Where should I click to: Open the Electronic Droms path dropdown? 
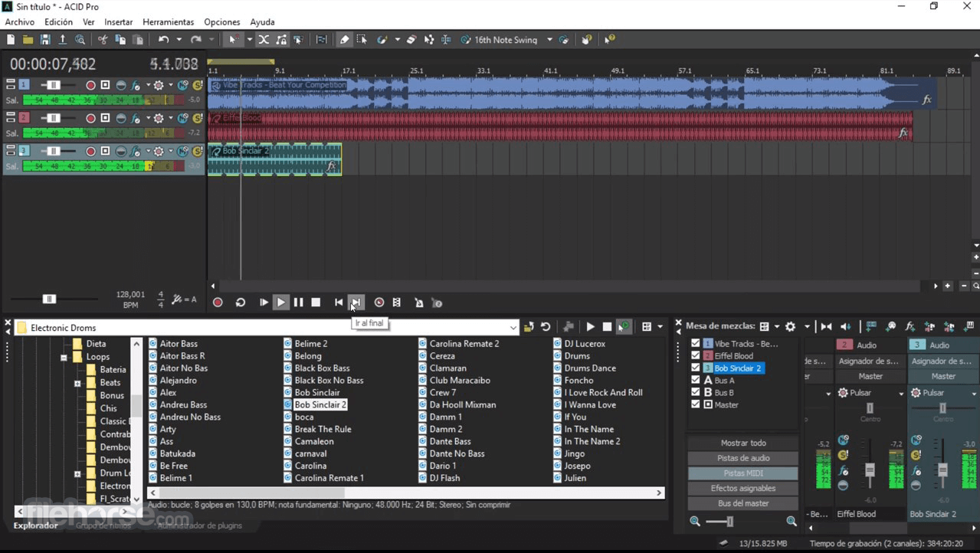click(x=513, y=328)
